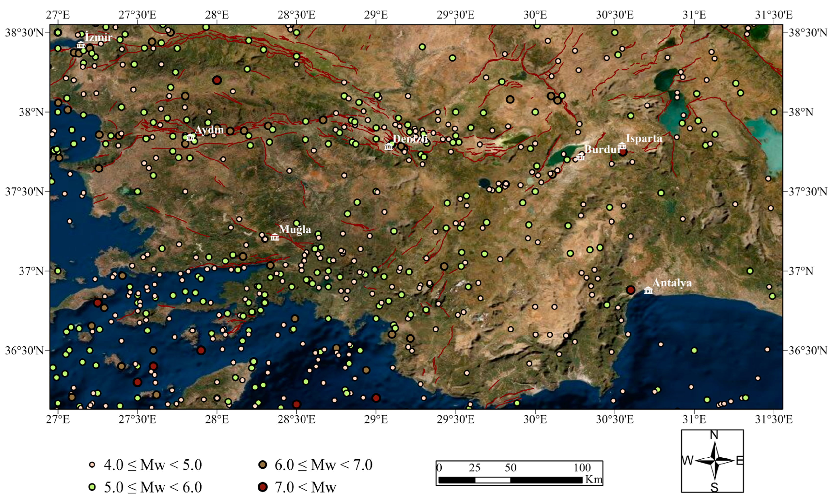The image size is (833, 504).
Task: Click the Muğla city name label
Action: pyautogui.click(x=295, y=229)
